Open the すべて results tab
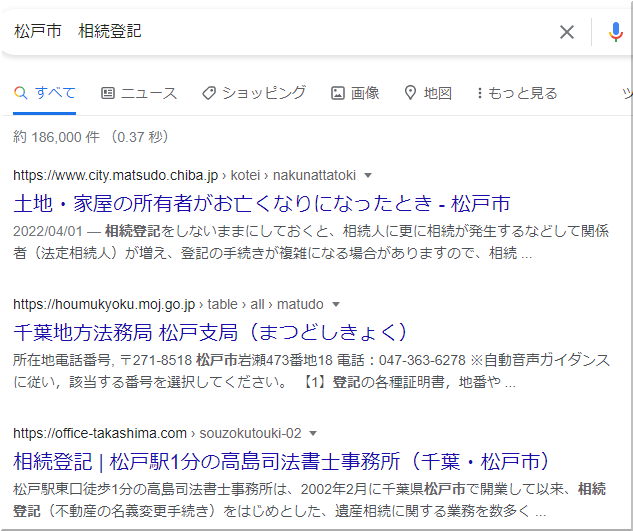Image resolution: width=633 pixels, height=531 pixels. coord(44,93)
